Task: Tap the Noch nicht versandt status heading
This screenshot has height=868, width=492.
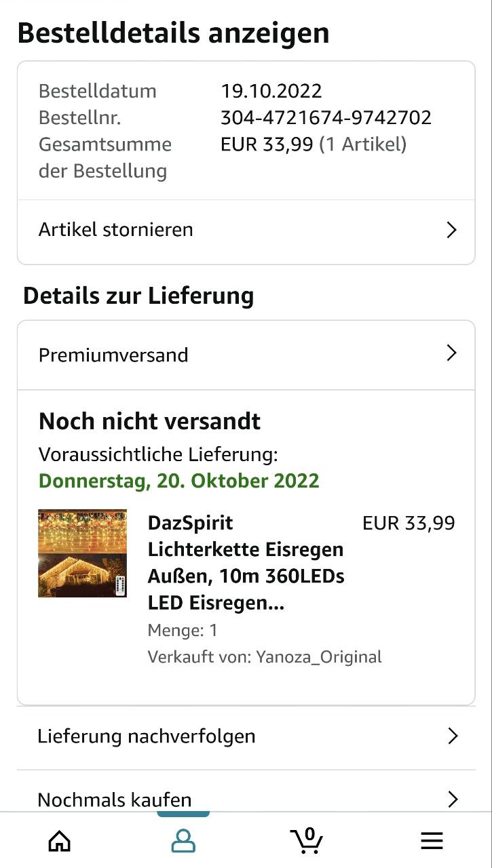Action: pyautogui.click(x=149, y=421)
